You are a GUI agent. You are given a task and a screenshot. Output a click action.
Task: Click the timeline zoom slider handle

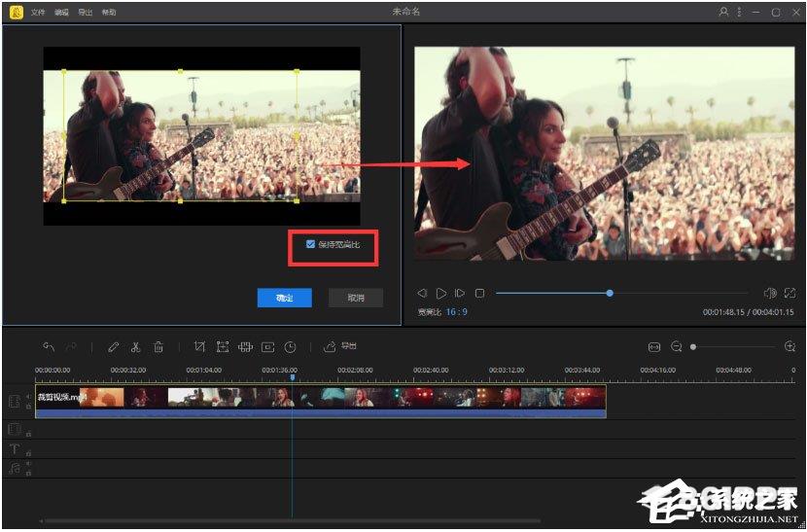[x=693, y=347]
